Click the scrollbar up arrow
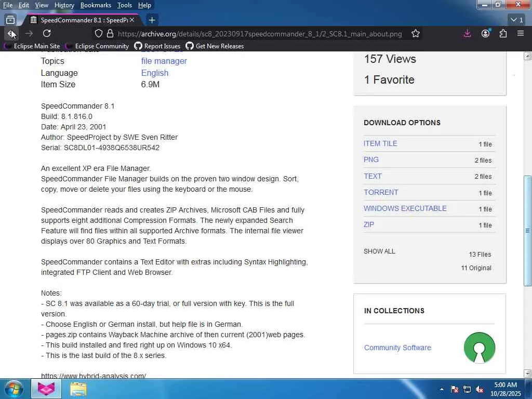This screenshot has width=532, height=399. pos(527,56)
